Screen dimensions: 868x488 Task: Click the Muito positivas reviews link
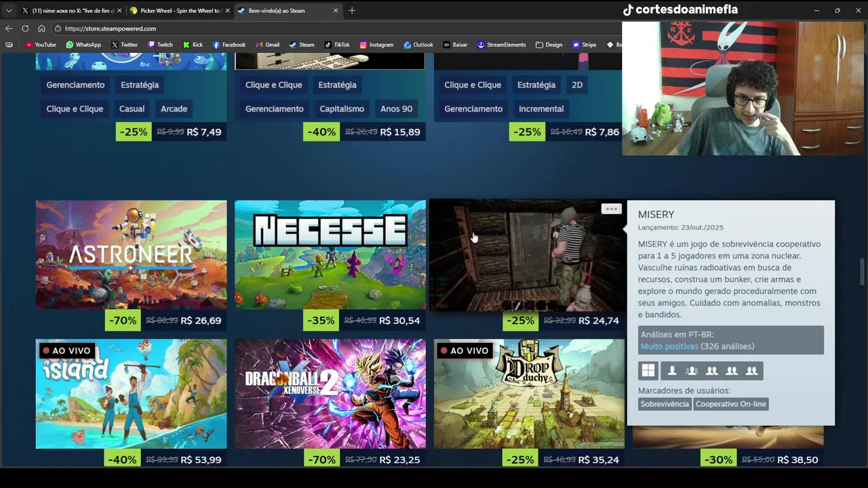(669, 346)
